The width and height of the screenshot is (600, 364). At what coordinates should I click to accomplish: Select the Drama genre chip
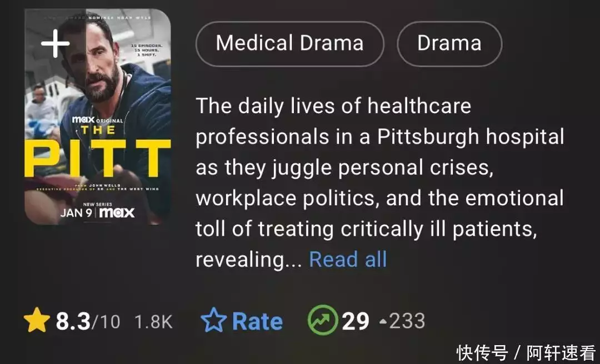449,43
